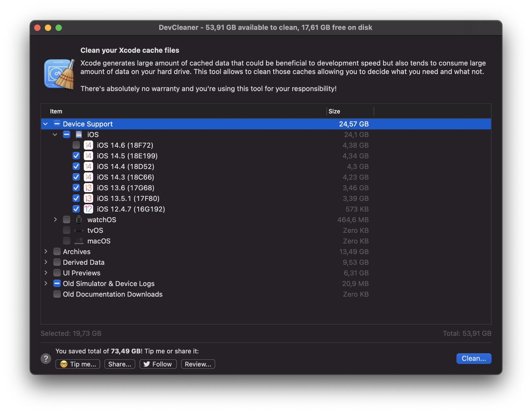Uncheck the iOS 14.3 (18C66) checkbox
Viewport: 532px width, 414px height.
(76, 177)
